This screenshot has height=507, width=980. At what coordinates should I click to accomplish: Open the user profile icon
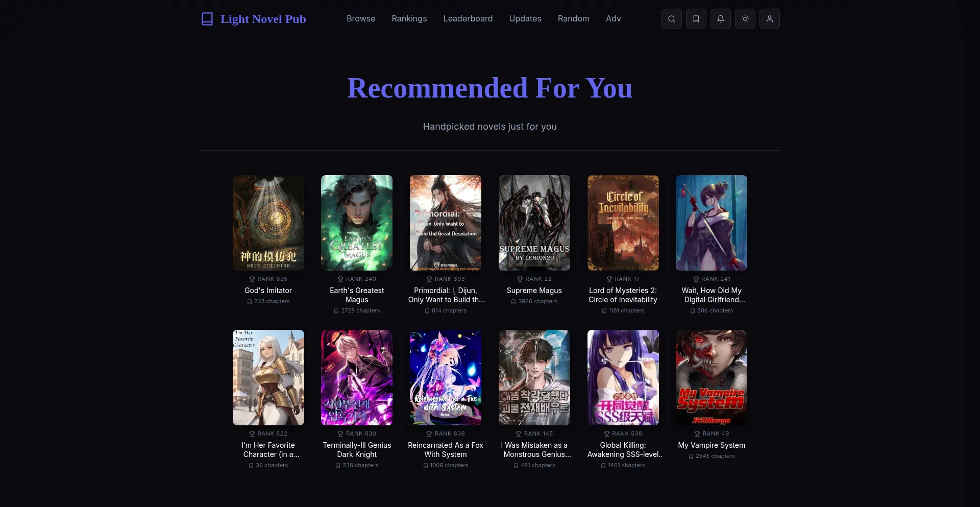(769, 19)
